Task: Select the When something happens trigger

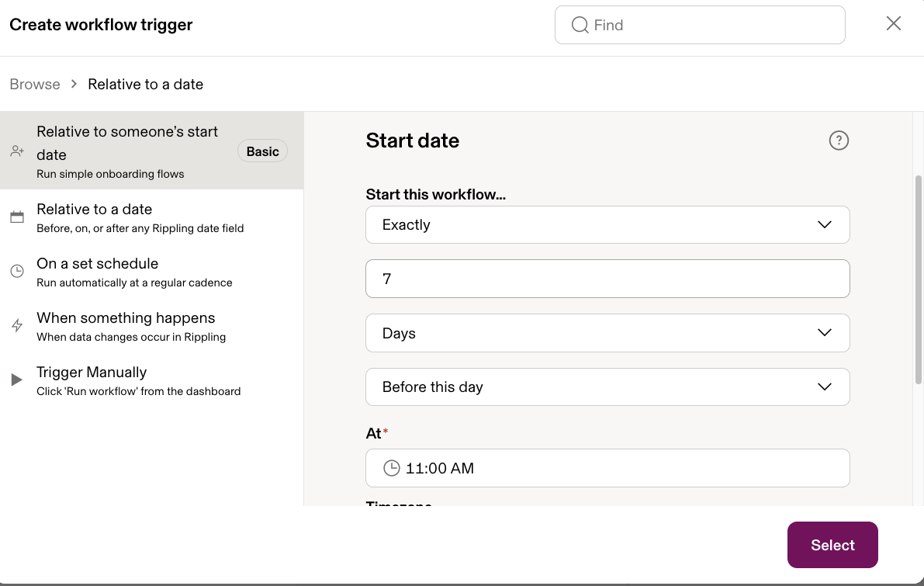Action: (x=151, y=325)
